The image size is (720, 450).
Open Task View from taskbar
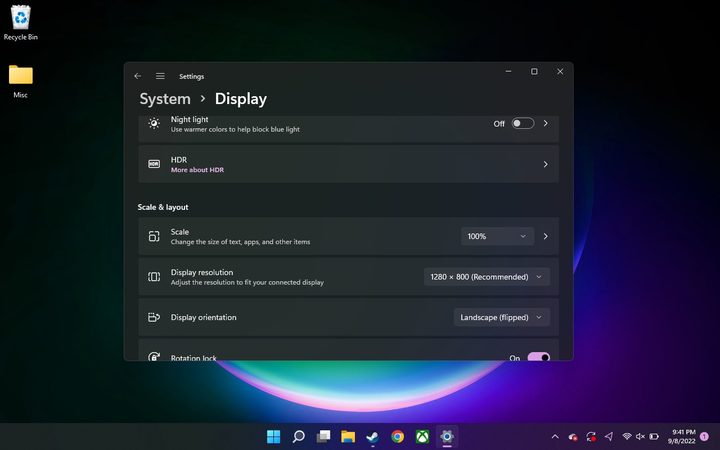pyautogui.click(x=323, y=436)
